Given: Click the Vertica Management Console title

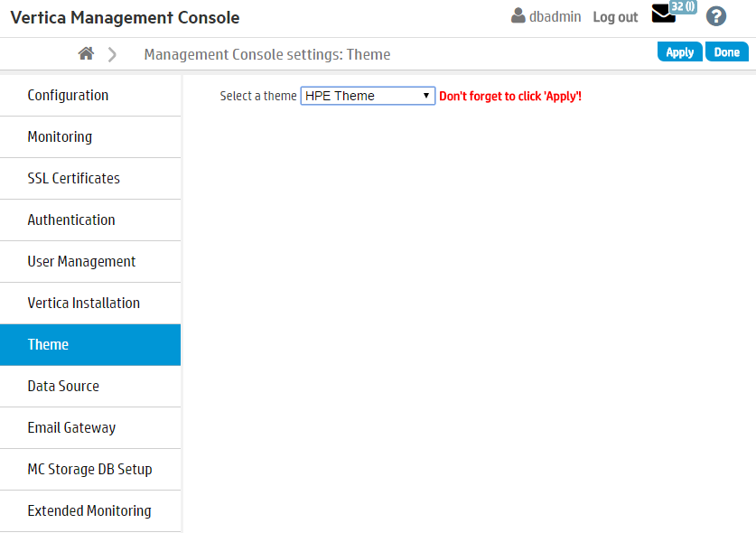Looking at the screenshot, I should point(125,17).
